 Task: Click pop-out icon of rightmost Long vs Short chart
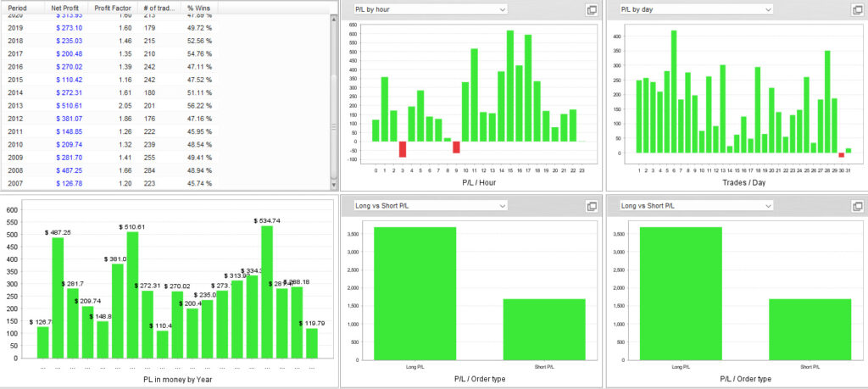pyautogui.click(x=857, y=206)
